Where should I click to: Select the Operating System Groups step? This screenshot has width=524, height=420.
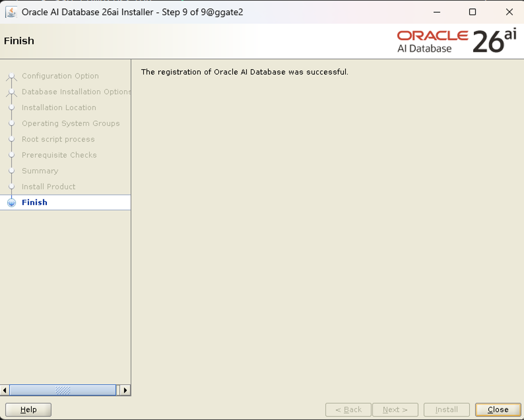70,123
